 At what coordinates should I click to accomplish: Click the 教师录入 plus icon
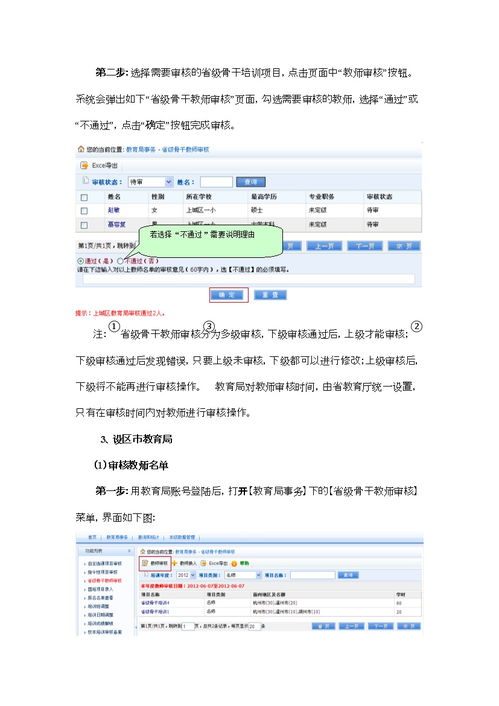click(175, 563)
